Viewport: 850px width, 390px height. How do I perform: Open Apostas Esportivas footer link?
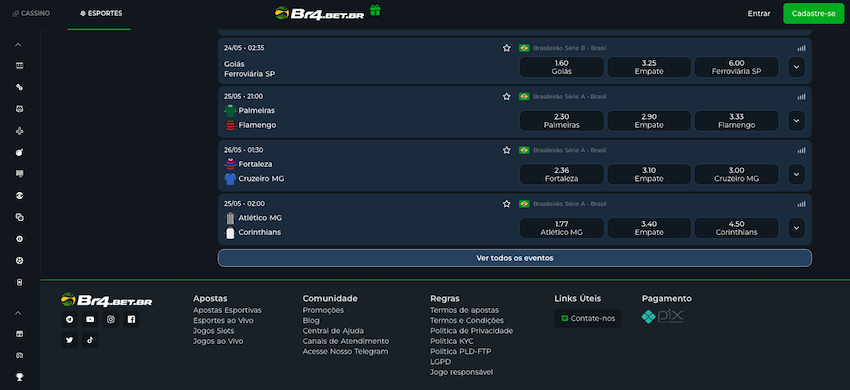[227, 310]
